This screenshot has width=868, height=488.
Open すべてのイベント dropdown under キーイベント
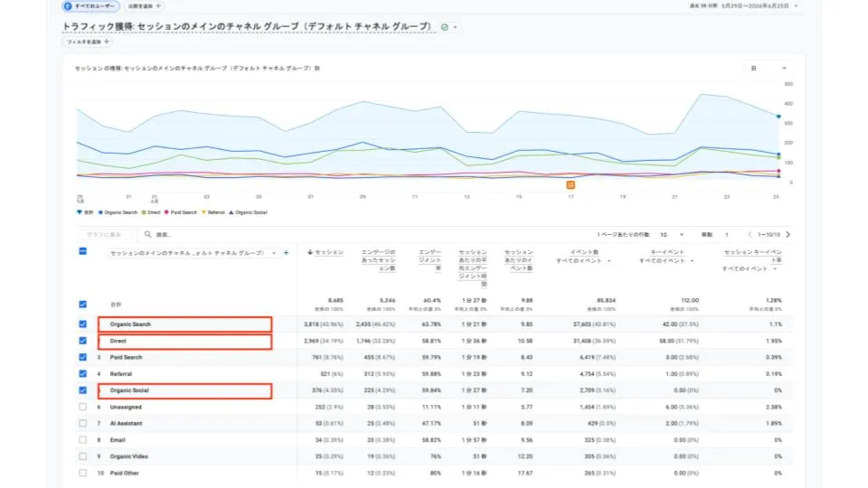(x=666, y=260)
